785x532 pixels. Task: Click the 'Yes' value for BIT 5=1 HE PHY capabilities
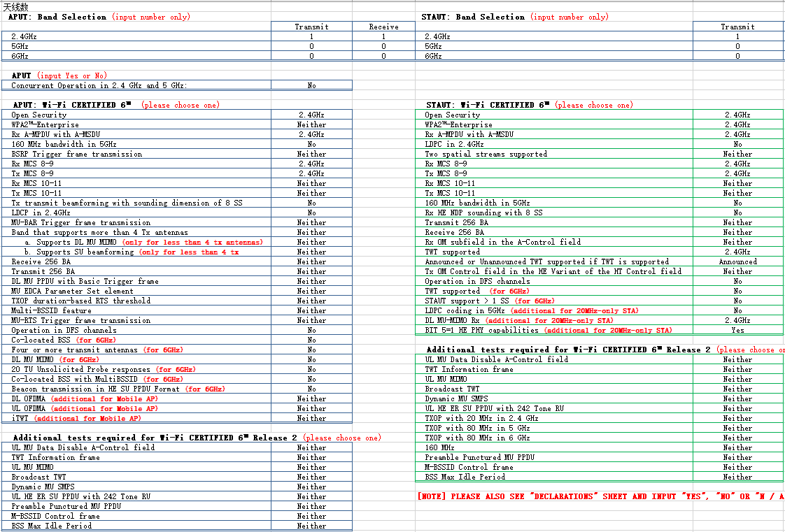point(737,330)
